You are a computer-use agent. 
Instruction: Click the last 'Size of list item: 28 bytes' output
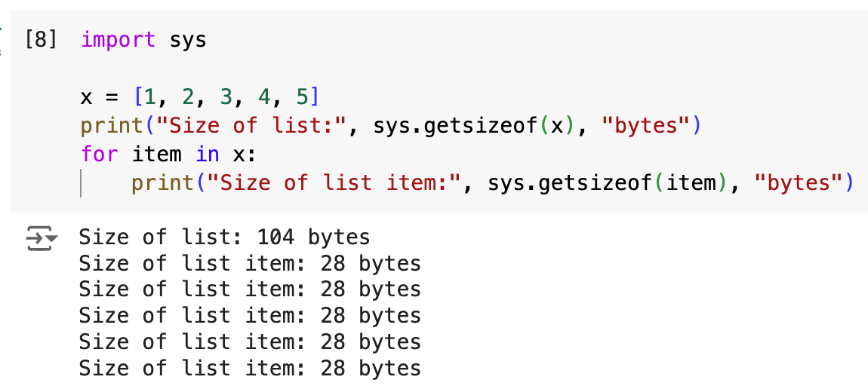(x=249, y=369)
